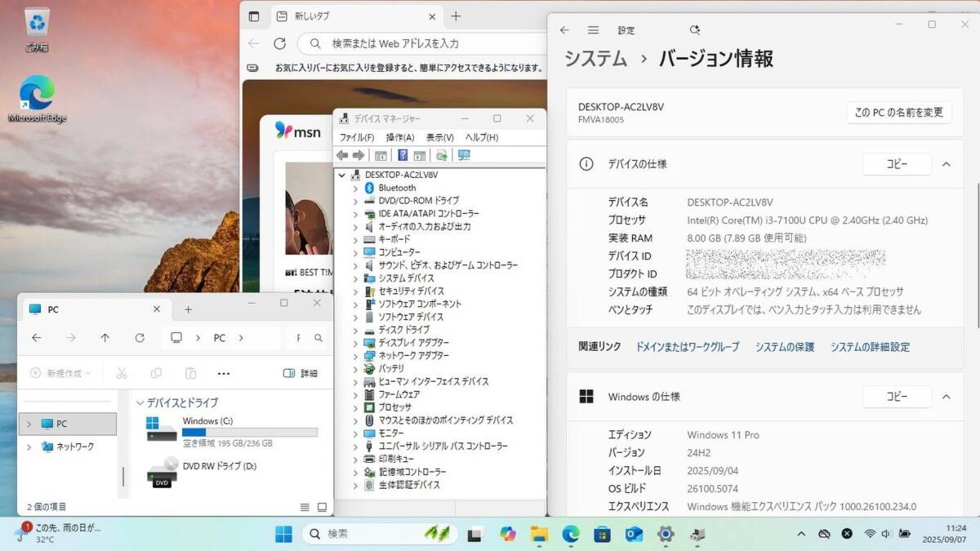
Task: Open the Settings hamburger navigation menu
Action: click(x=594, y=30)
